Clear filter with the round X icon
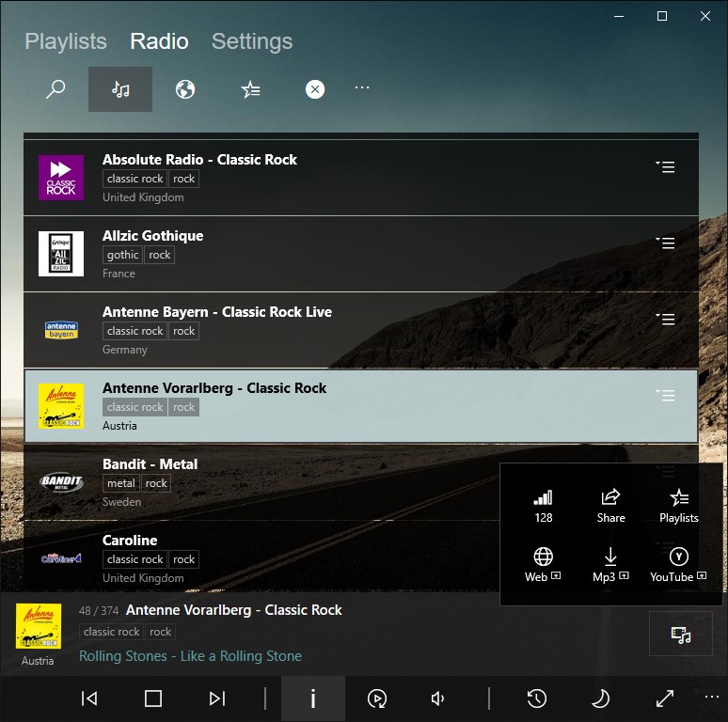Image resolution: width=728 pixels, height=722 pixels. (315, 89)
